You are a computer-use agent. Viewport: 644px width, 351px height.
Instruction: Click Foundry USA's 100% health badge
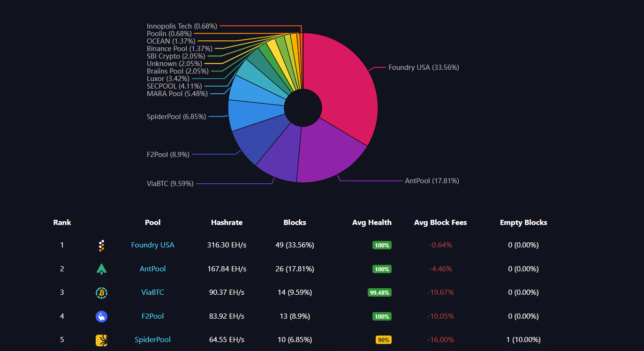click(382, 245)
